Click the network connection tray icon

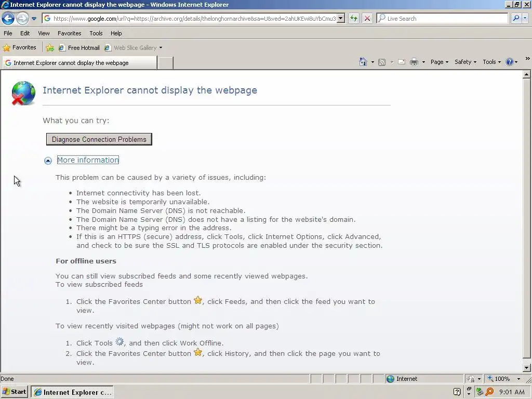click(480, 392)
